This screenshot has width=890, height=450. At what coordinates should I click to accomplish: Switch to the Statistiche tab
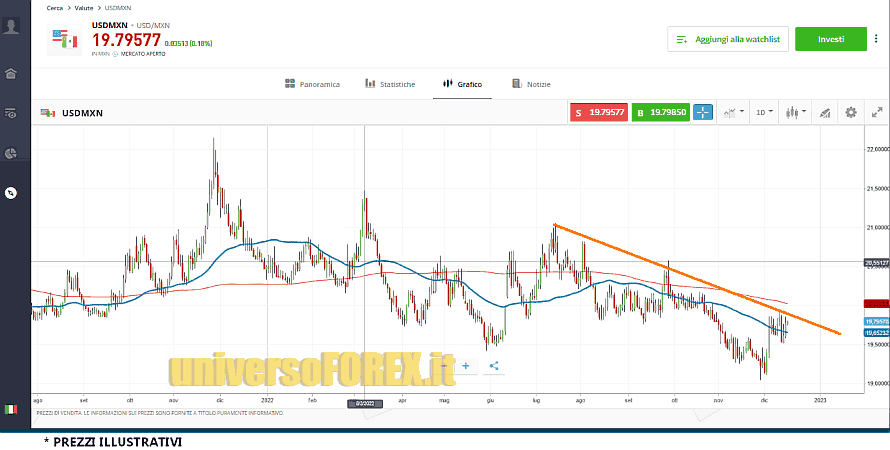click(390, 84)
